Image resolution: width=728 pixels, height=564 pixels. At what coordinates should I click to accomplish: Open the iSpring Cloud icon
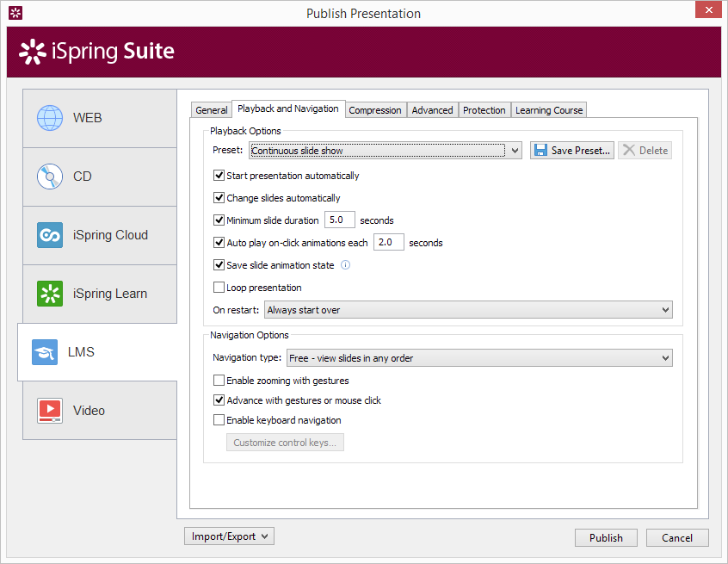[50, 235]
